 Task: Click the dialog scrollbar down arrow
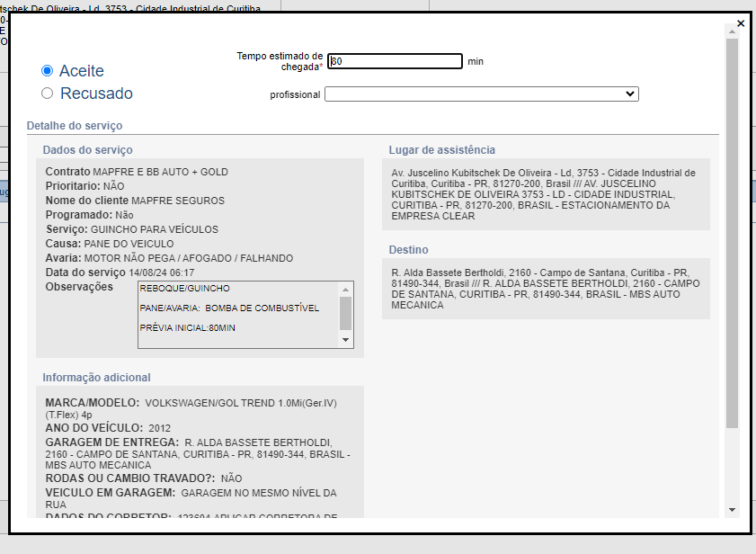(x=732, y=510)
